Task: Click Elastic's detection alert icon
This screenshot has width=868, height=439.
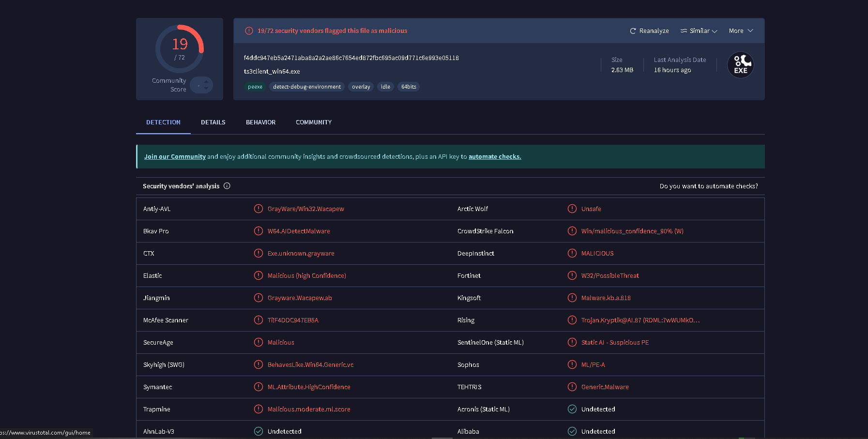Action: pyautogui.click(x=259, y=276)
